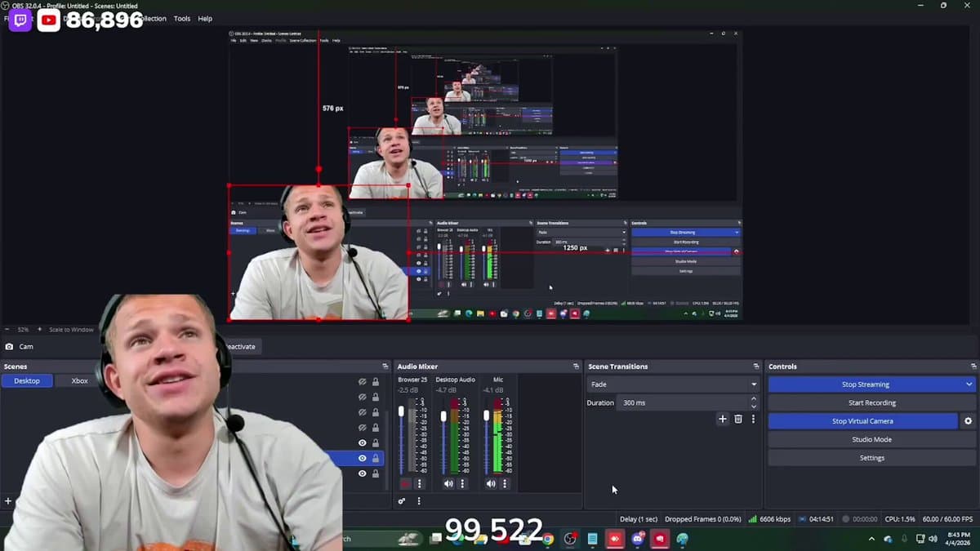The image size is (980, 551).
Task: Click the Start Recording button
Action: pos(871,402)
